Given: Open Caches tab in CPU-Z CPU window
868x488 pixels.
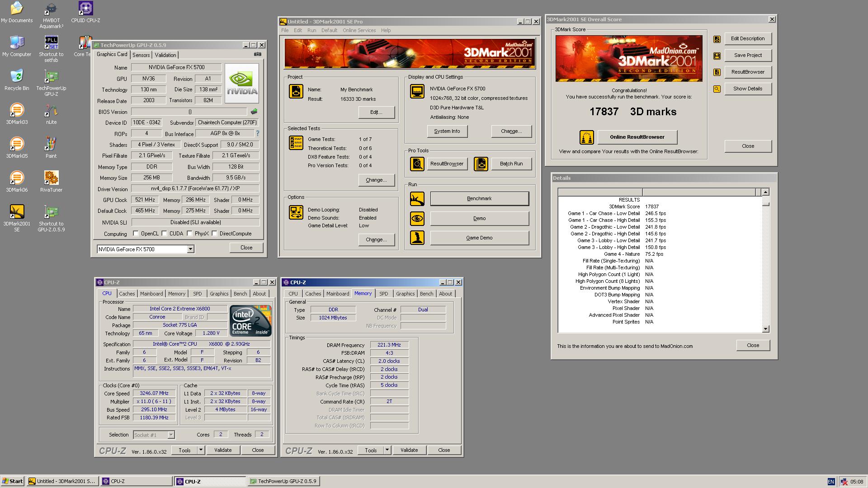Looking at the screenshot, I should click(127, 294).
